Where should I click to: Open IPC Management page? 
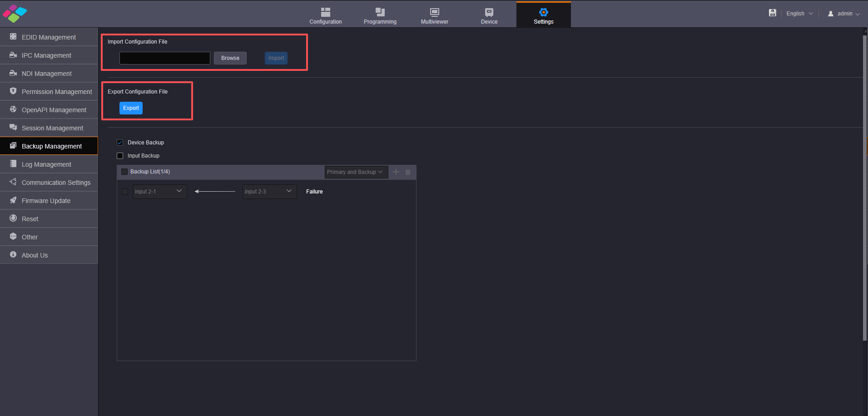pos(49,55)
